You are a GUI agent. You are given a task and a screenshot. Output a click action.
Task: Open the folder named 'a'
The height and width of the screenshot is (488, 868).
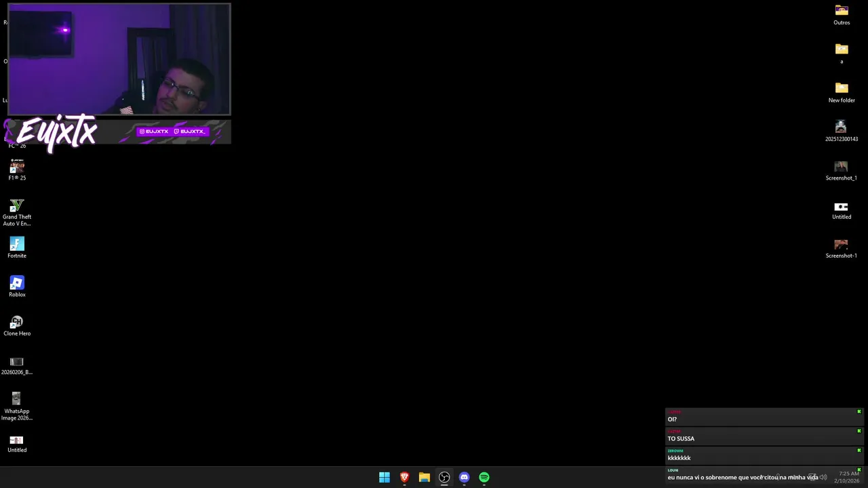[x=842, y=53]
